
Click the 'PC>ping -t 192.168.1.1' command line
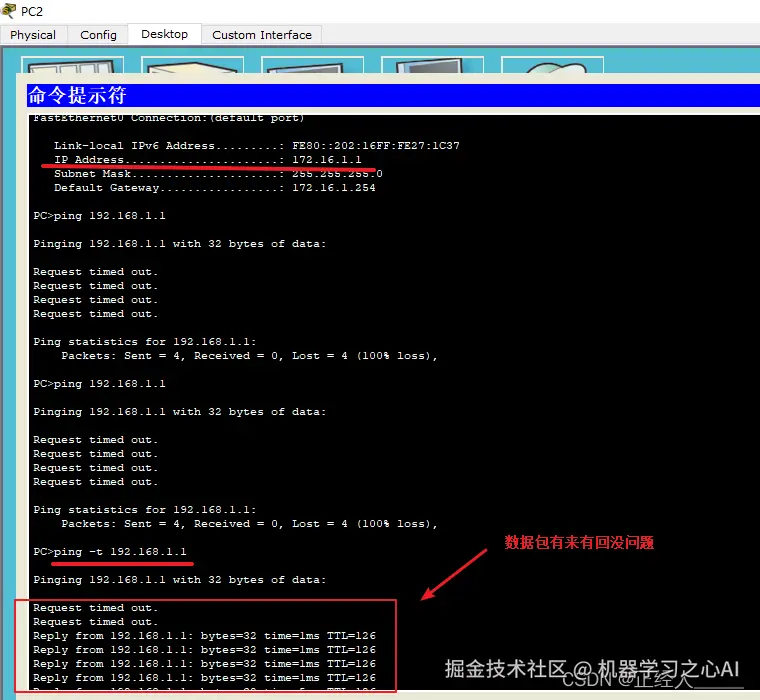pyautogui.click(x=110, y=552)
